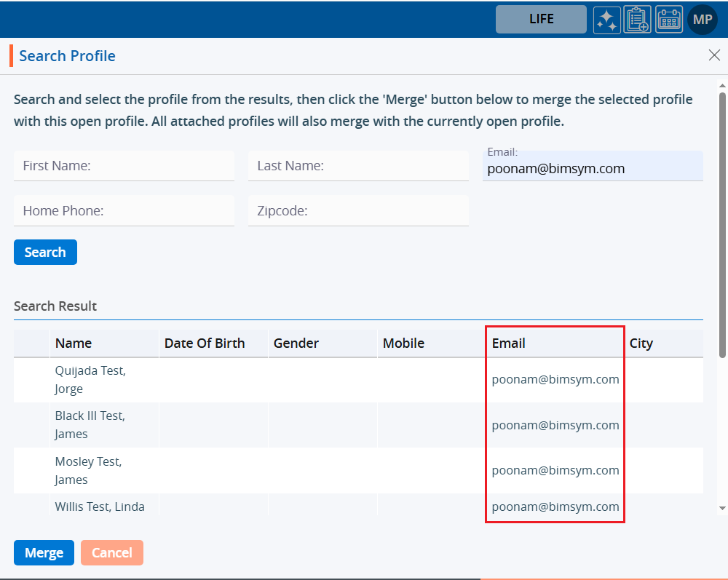The height and width of the screenshot is (580, 728).
Task: Open the calendar icon in header
Action: pos(669,20)
